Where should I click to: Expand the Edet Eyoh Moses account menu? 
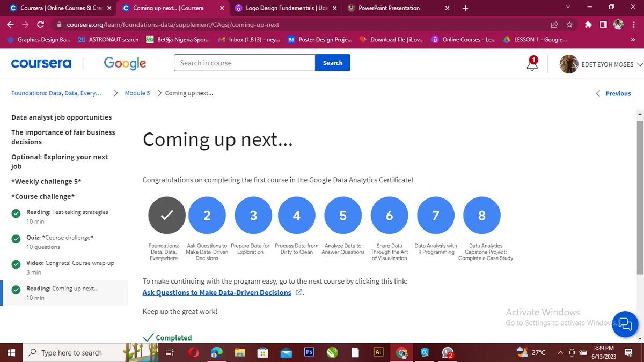point(601,64)
